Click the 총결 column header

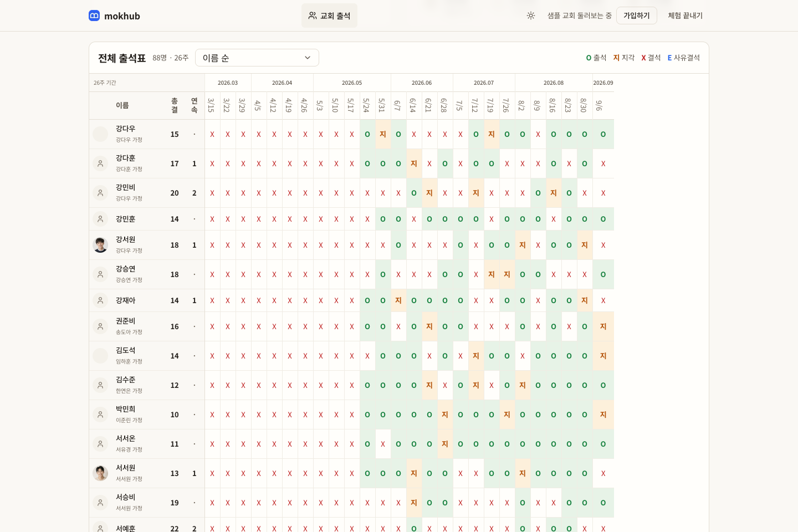pyautogui.click(x=175, y=105)
